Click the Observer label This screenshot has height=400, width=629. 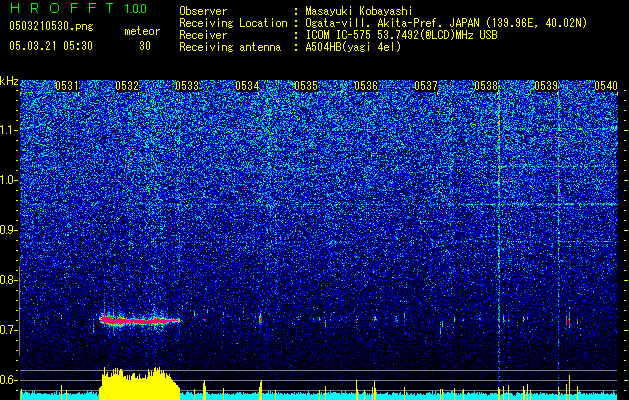(x=203, y=11)
